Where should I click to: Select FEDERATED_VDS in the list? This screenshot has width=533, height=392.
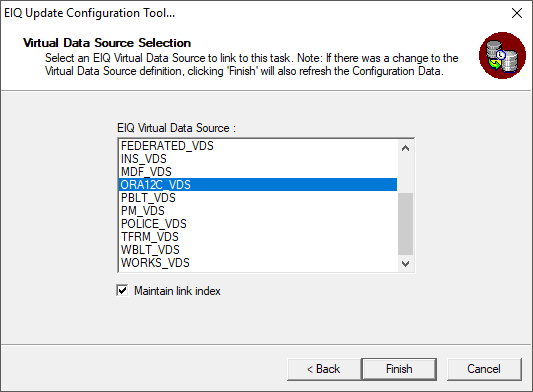coord(258,146)
